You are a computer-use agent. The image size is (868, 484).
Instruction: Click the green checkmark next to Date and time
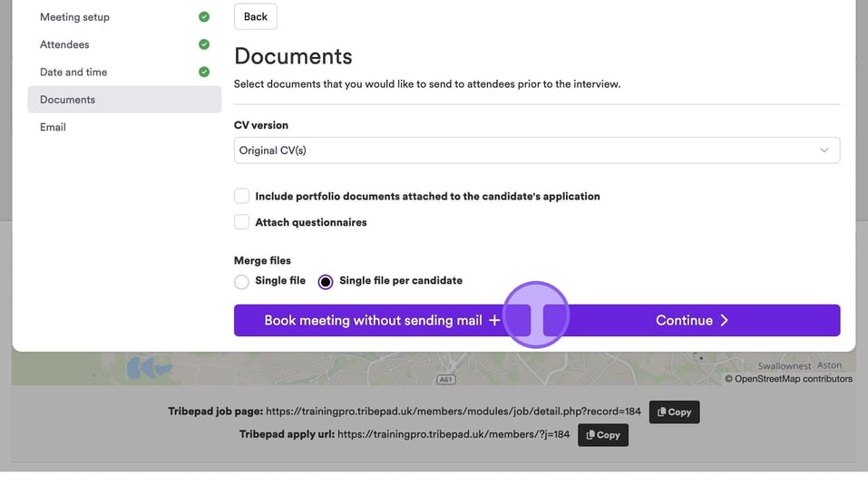[204, 72]
